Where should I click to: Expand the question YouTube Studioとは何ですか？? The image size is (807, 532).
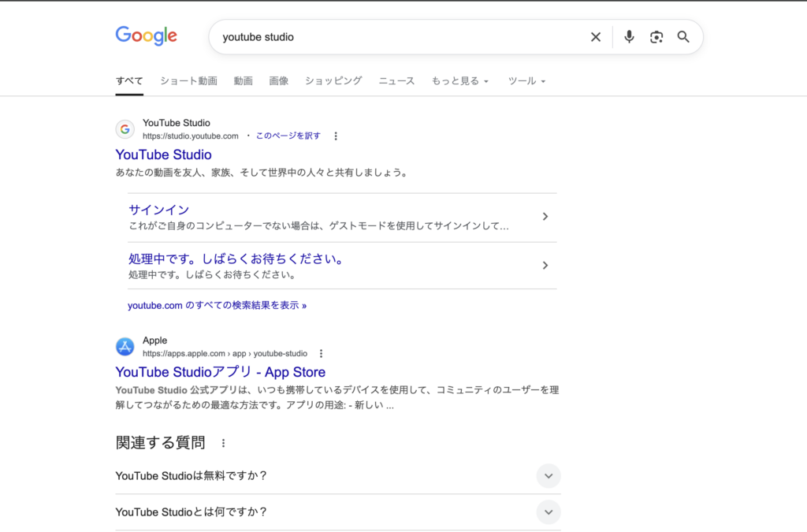coord(337,512)
